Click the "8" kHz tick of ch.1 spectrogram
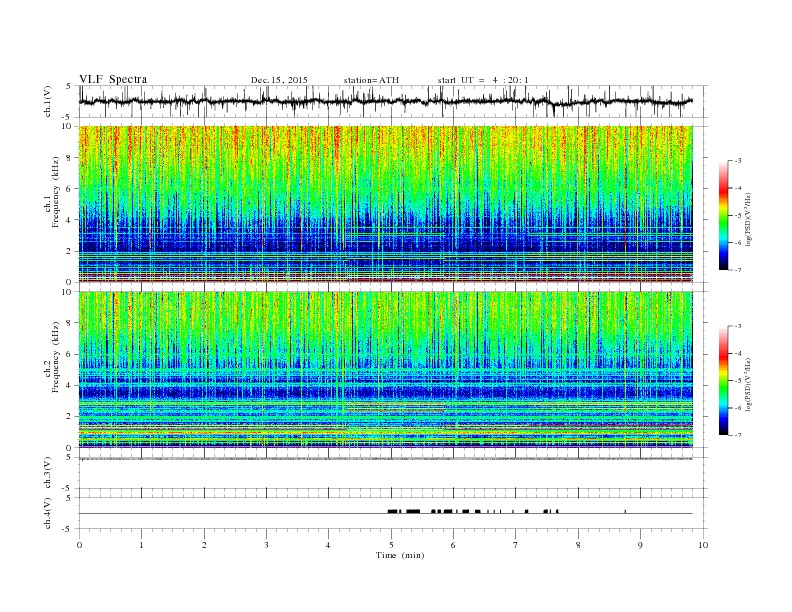Image resolution: width=792 pixels, height=612 pixels. [69, 158]
